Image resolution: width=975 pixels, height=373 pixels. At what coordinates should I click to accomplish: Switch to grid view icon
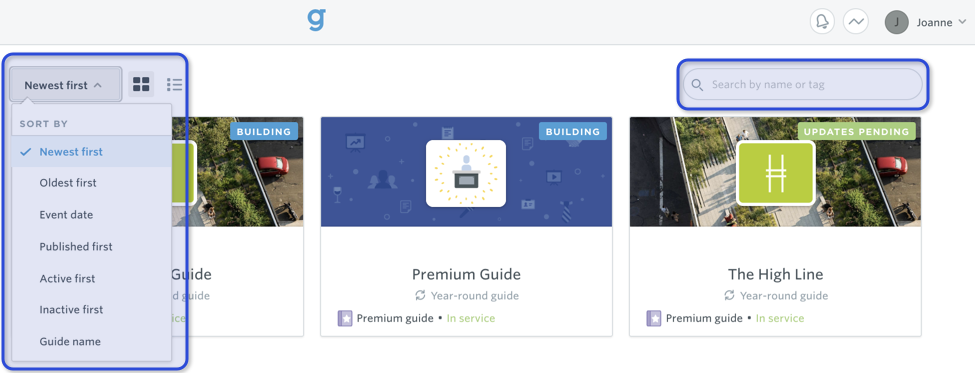tap(141, 84)
